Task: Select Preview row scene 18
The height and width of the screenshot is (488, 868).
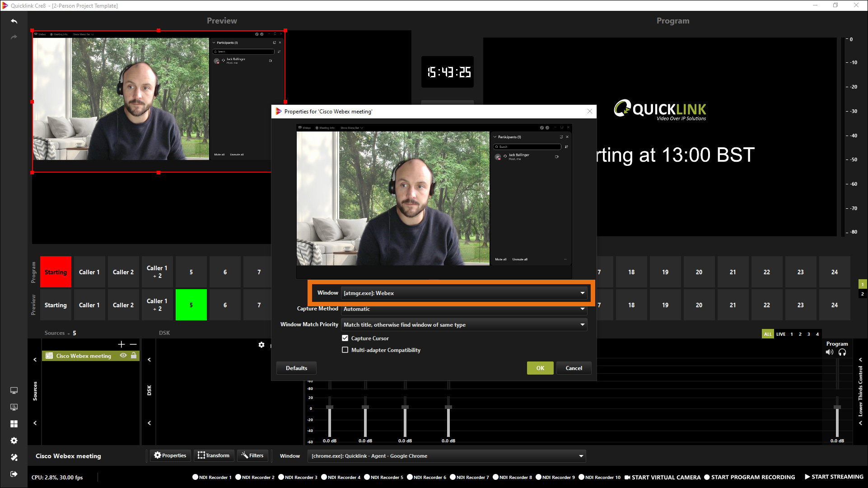Action: pos(631,305)
